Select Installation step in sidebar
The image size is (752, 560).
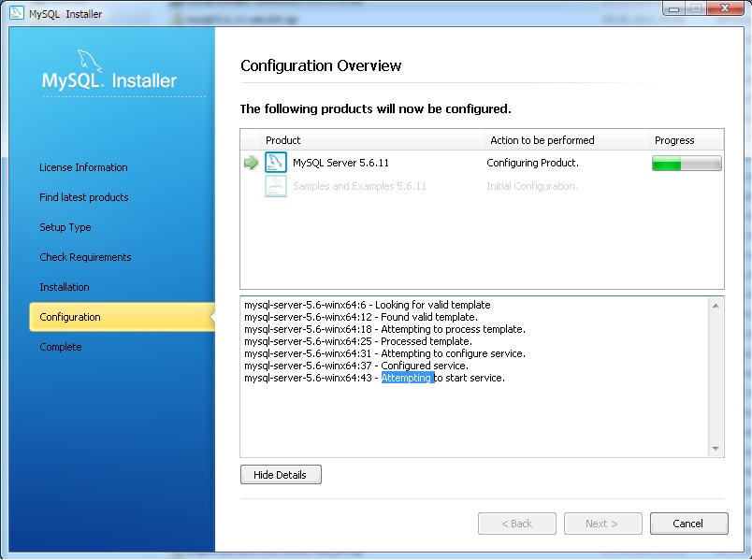coord(65,287)
